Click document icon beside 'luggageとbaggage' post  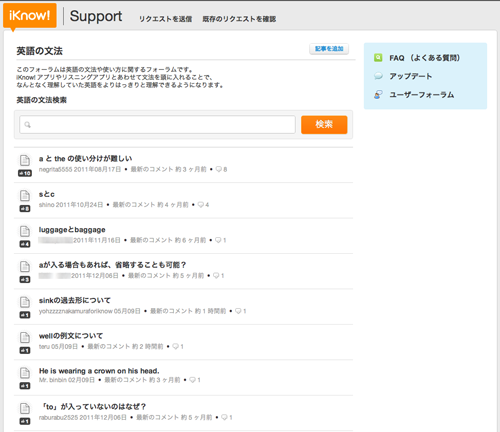pos(25,231)
